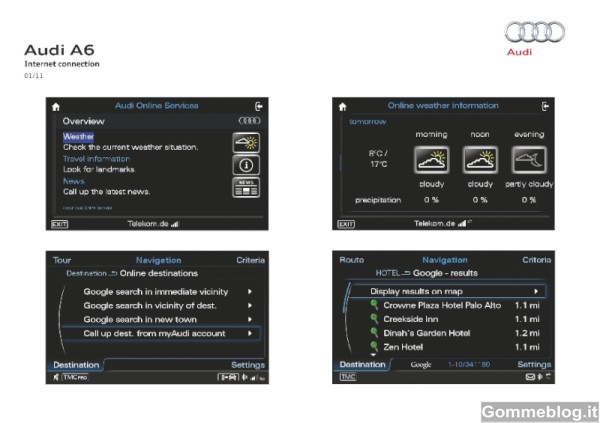
Task: Click the noon cloudy weather icon
Action: (480, 160)
